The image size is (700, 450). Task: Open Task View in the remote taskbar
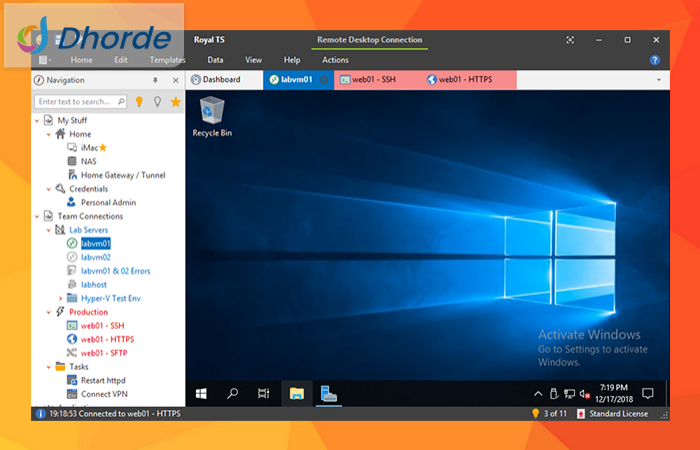click(264, 394)
